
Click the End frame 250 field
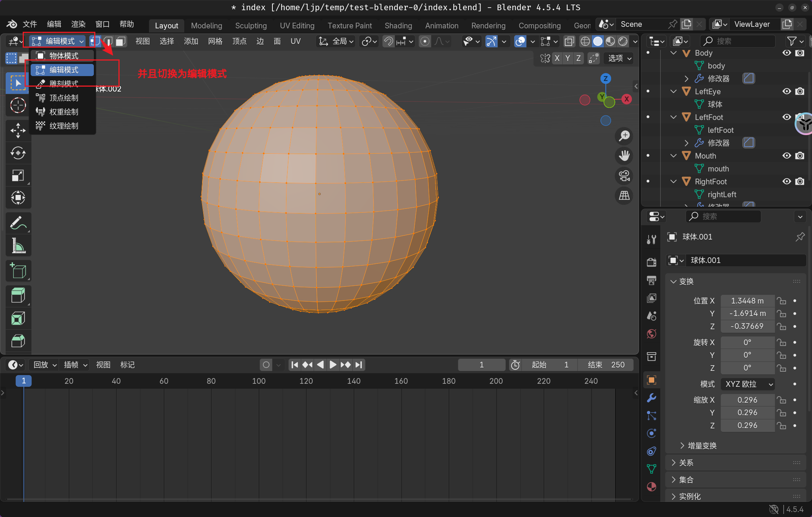point(606,365)
